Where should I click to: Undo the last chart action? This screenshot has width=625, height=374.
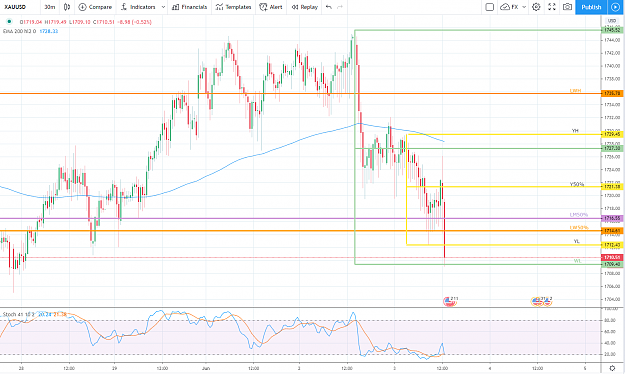pos(328,7)
